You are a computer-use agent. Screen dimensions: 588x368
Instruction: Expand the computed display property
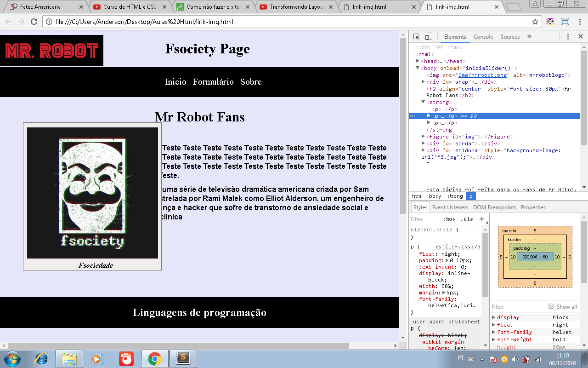pos(493,317)
